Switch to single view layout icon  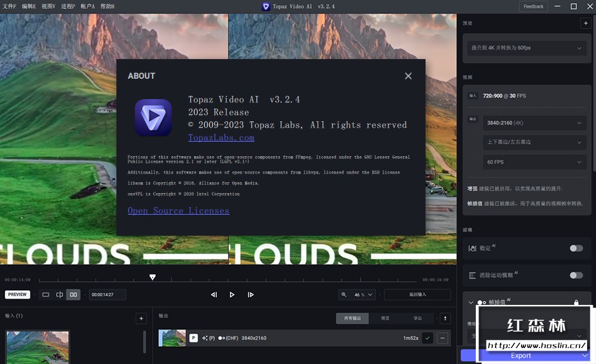pos(46,295)
